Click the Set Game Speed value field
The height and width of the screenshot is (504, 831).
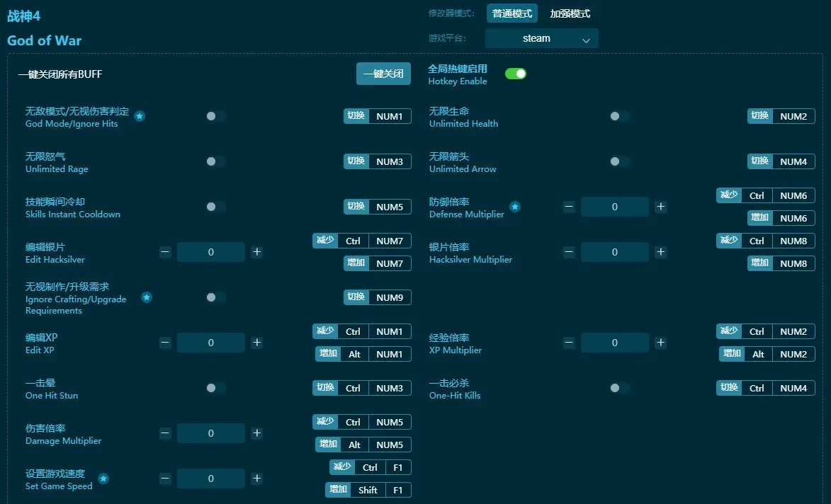click(211, 479)
